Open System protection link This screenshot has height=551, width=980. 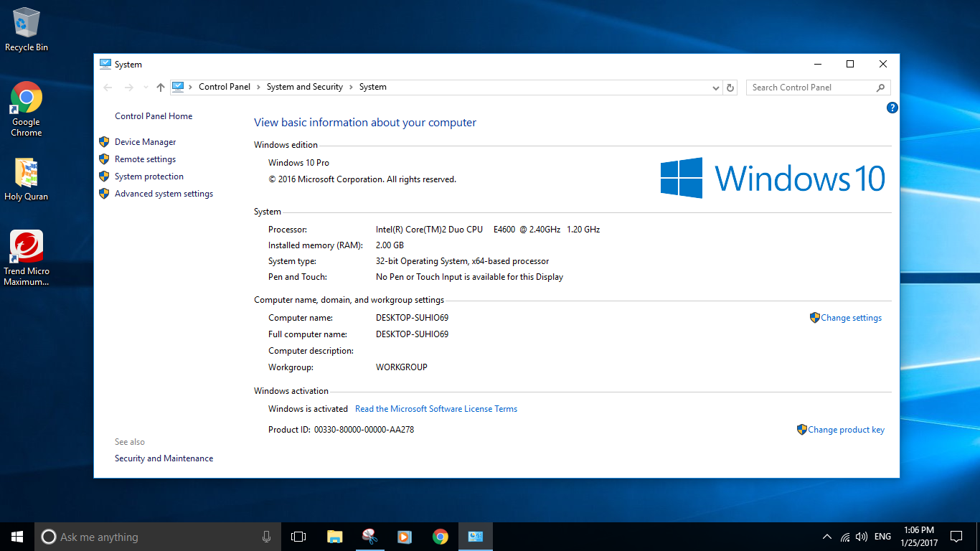[x=149, y=176]
